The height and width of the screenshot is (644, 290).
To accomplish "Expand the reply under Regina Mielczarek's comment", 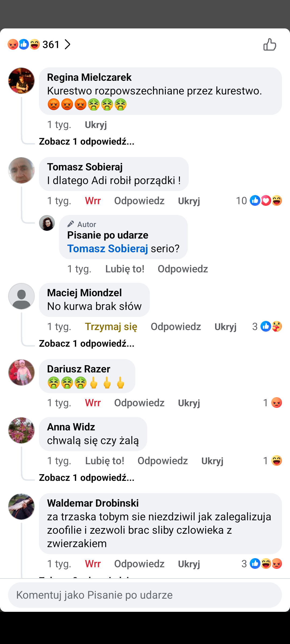I will [x=86, y=141].
